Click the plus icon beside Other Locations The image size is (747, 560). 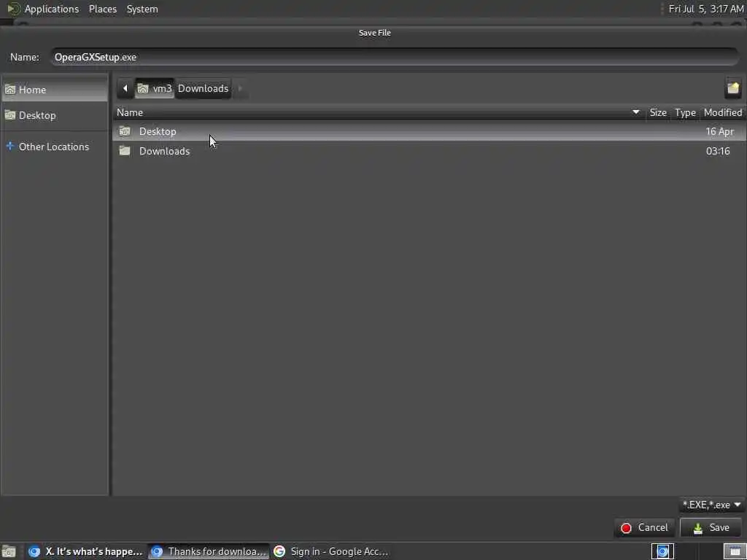[x=10, y=146]
